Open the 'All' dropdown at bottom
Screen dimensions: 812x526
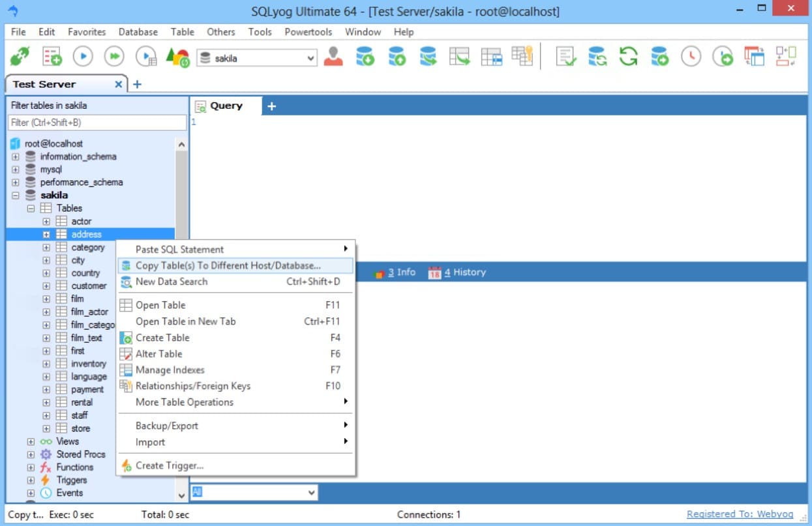pos(254,492)
